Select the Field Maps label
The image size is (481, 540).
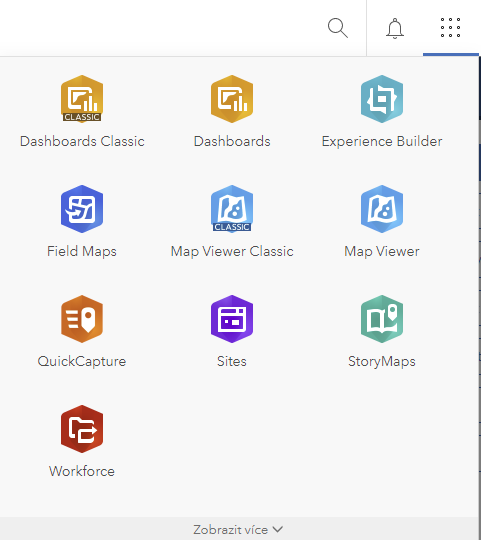click(82, 251)
